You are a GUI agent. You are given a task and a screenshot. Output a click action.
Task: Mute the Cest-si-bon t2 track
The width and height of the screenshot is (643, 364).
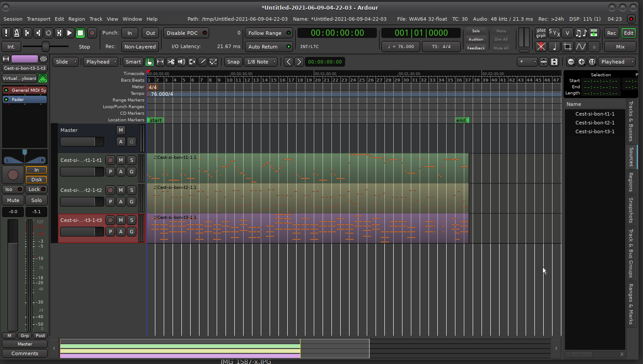tap(120, 190)
